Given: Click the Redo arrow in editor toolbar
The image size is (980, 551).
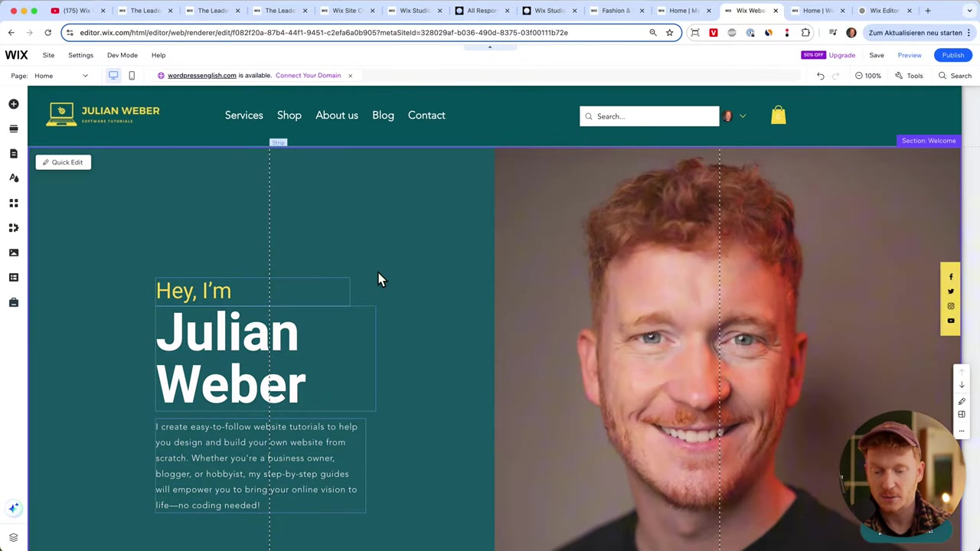Looking at the screenshot, I should point(836,76).
